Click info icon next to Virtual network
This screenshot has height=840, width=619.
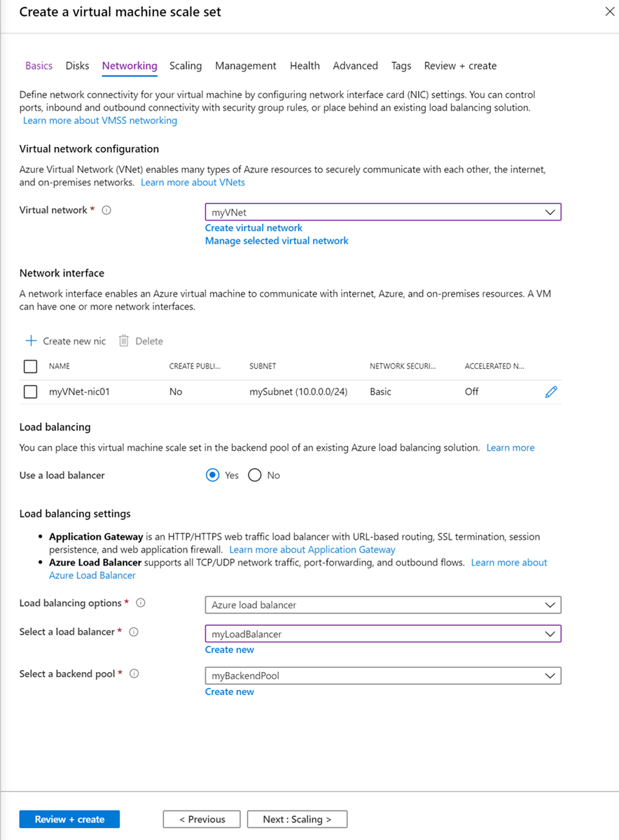coord(106,210)
